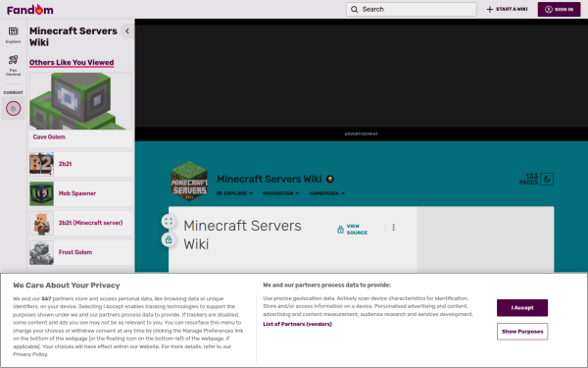
Task: Click Show Purposes button
Action: (x=522, y=332)
